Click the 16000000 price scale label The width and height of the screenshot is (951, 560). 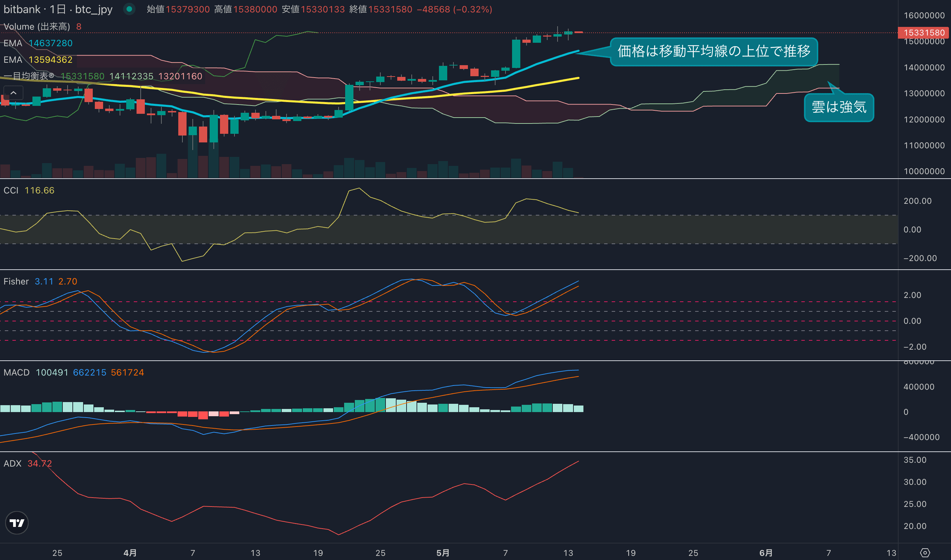tap(923, 16)
